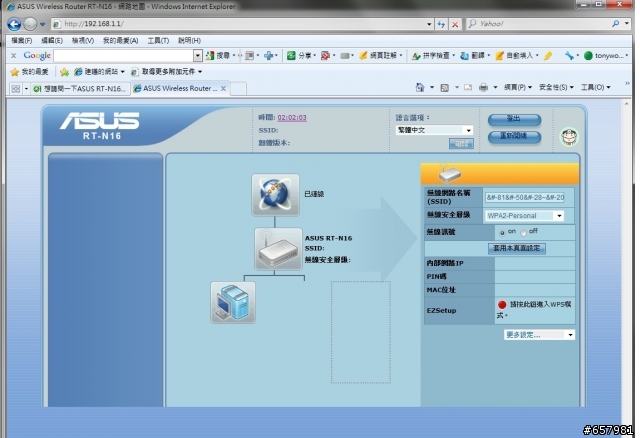Click the browser forward arrow button
Image resolution: width=640 pixels, height=438 pixels.
(x=30, y=24)
